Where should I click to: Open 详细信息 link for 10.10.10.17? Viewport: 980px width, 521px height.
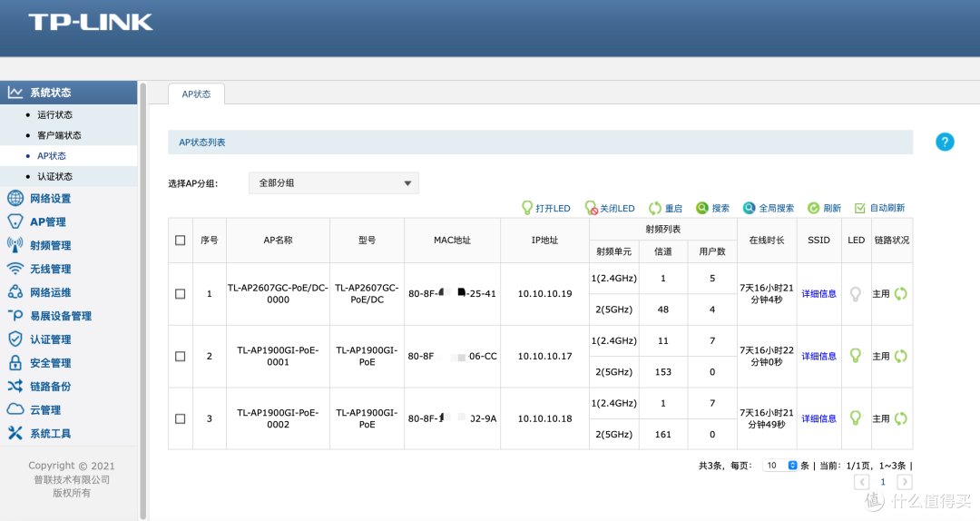pos(818,356)
